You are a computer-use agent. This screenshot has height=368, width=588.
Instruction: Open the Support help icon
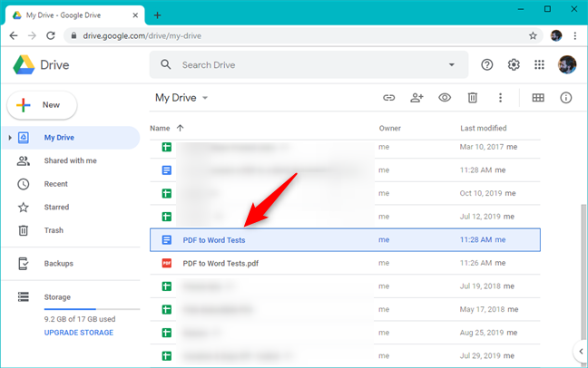486,65
